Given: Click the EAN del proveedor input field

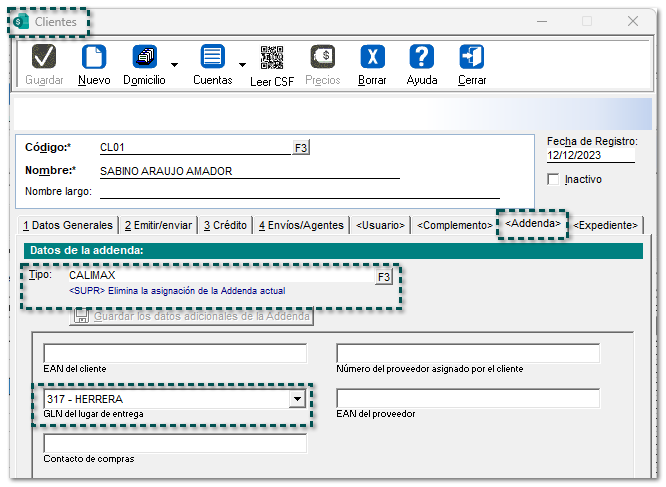Looking at the screenshot, I should [468, 399].
